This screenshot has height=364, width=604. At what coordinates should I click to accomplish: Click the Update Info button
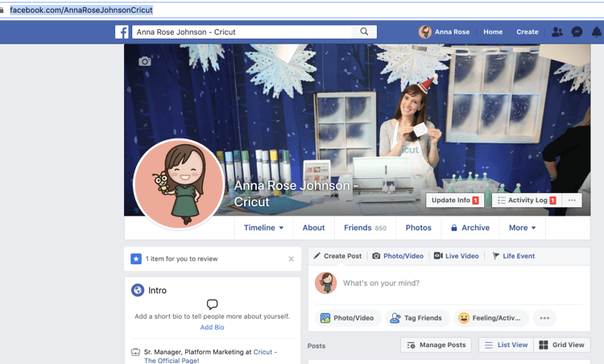pos(455,201)
